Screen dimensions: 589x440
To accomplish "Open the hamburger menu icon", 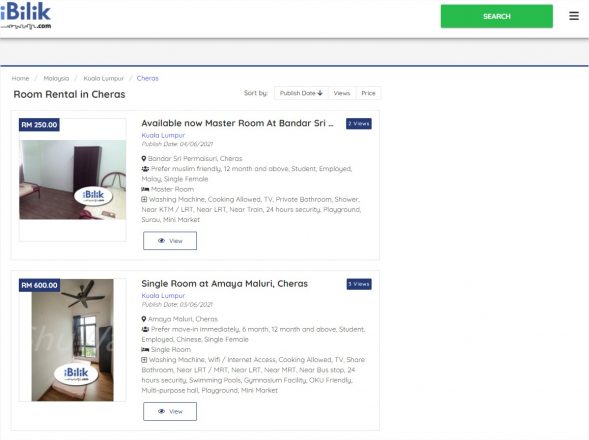I will pos(574,16).
